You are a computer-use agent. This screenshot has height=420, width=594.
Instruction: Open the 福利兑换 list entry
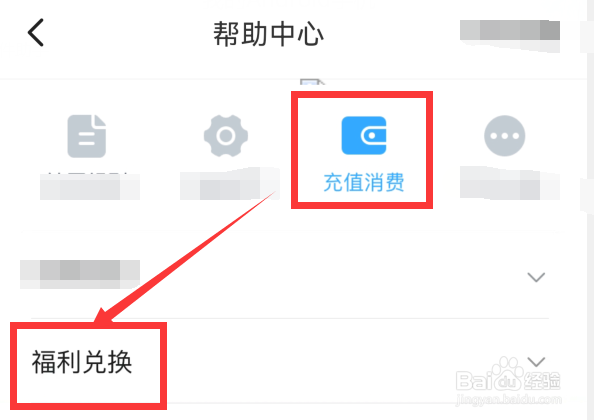[82, 362]
